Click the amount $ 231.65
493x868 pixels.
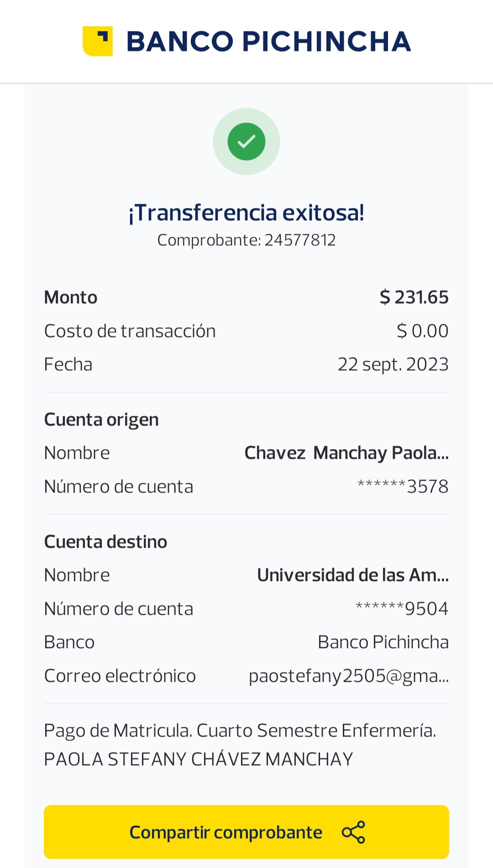click(x=414, y=297)
